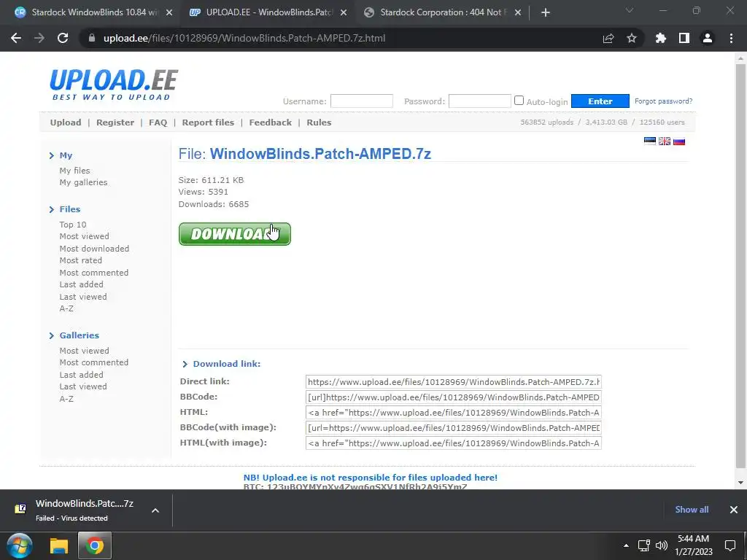Open Most downloaded files link
Screen dimensions: 747x560
[x=94, y=249]
